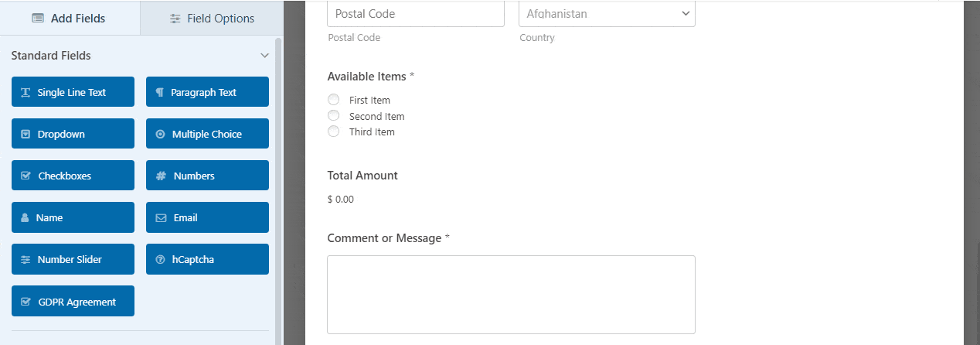Click the Single Line Text field icon
Viewport: 980px width, 345px height.
coord(26,92)
